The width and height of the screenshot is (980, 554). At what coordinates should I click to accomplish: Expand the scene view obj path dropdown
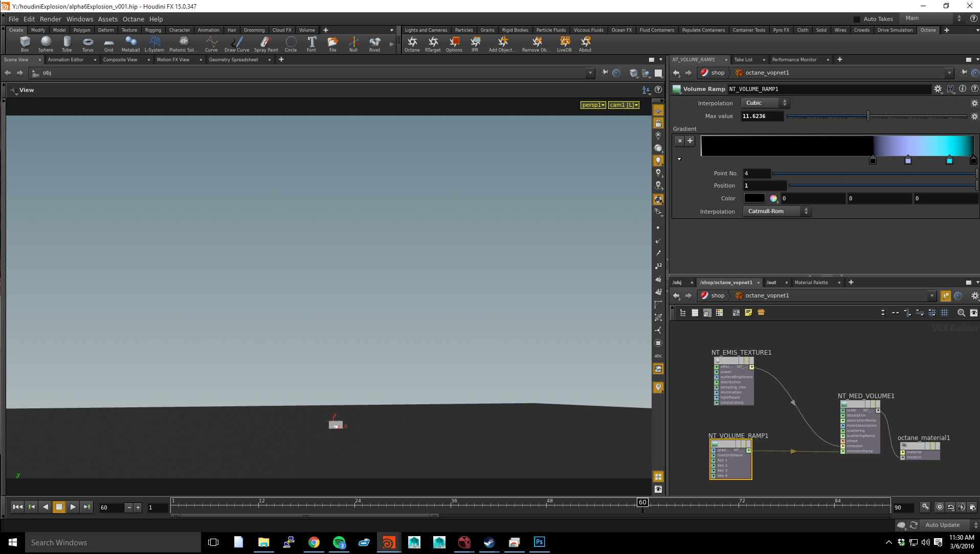590,73
